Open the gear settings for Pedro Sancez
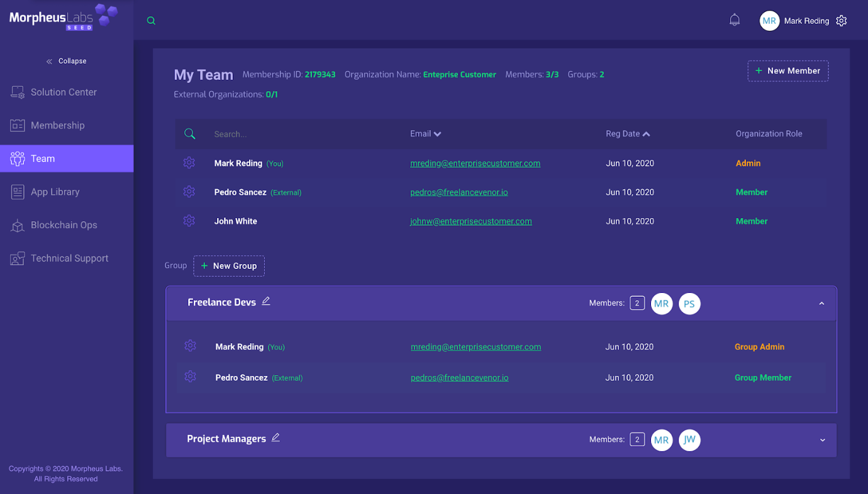This screenshot has width=868, height=494. pyautogui.click(x=189, y=192)
